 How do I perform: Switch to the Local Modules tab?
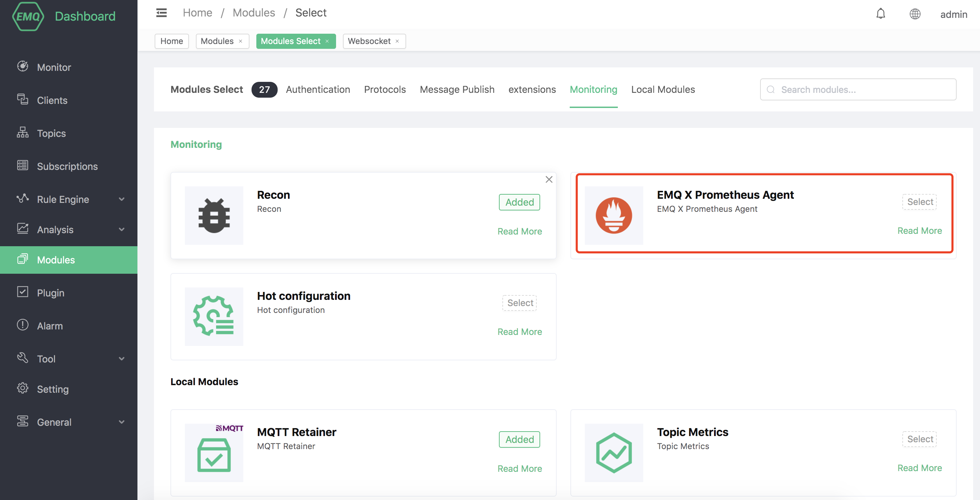coord(663,89)
